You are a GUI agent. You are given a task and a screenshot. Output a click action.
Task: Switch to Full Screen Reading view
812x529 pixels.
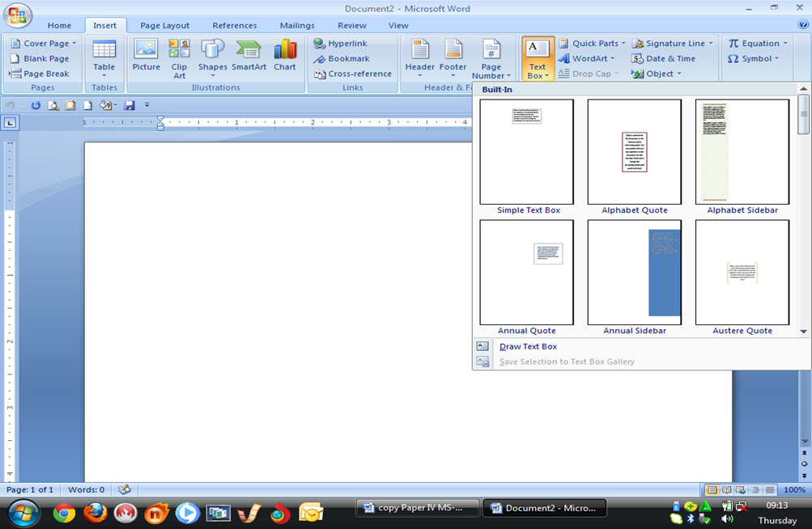(x=726, y=489)
